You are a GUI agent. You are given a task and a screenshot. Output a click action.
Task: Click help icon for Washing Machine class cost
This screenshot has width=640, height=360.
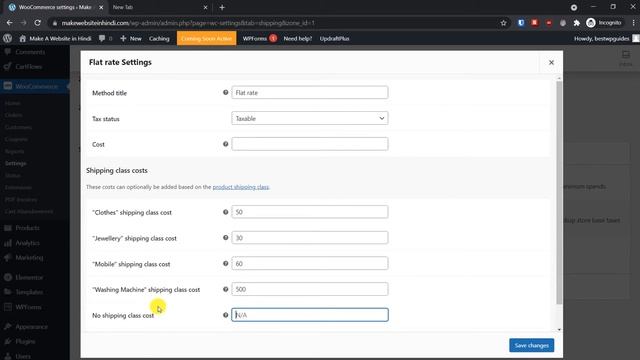click(225, 289)
